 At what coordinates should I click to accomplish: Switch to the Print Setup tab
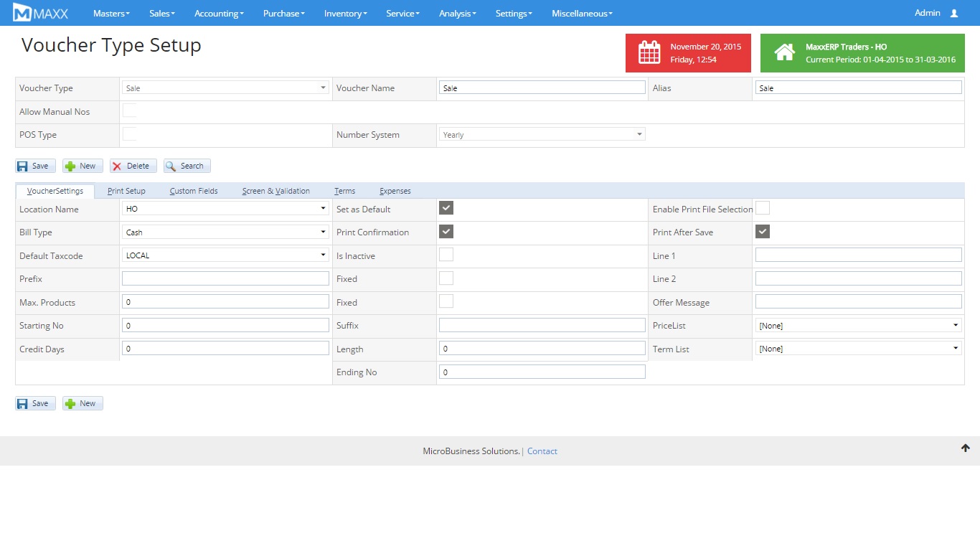pyautogui.click(x=126, y=191)
